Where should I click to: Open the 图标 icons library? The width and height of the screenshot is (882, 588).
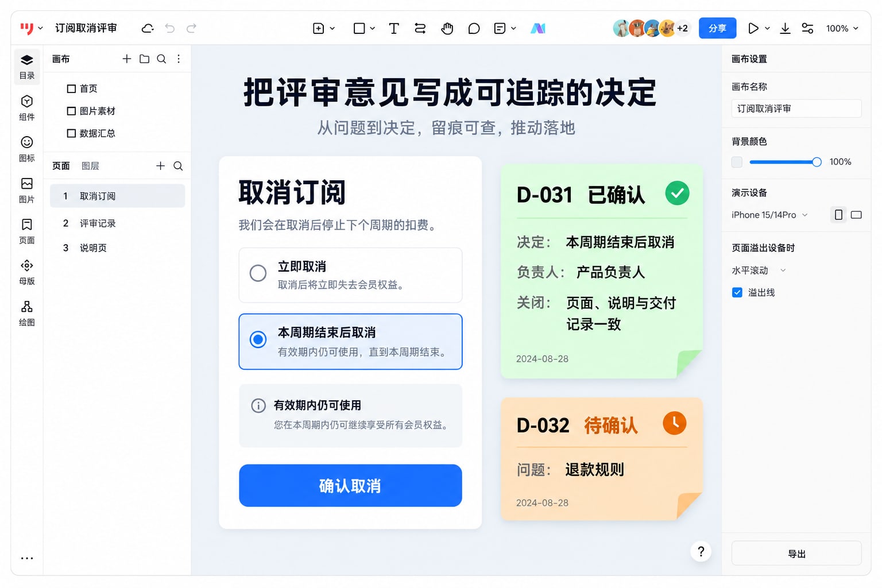pyautogui.click(x=26, y=149)
